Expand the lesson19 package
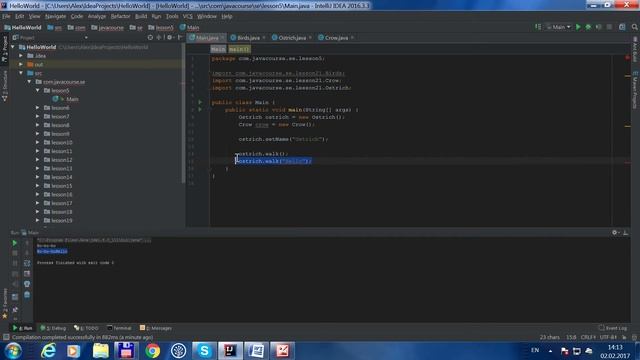 [x=38, y=220]
